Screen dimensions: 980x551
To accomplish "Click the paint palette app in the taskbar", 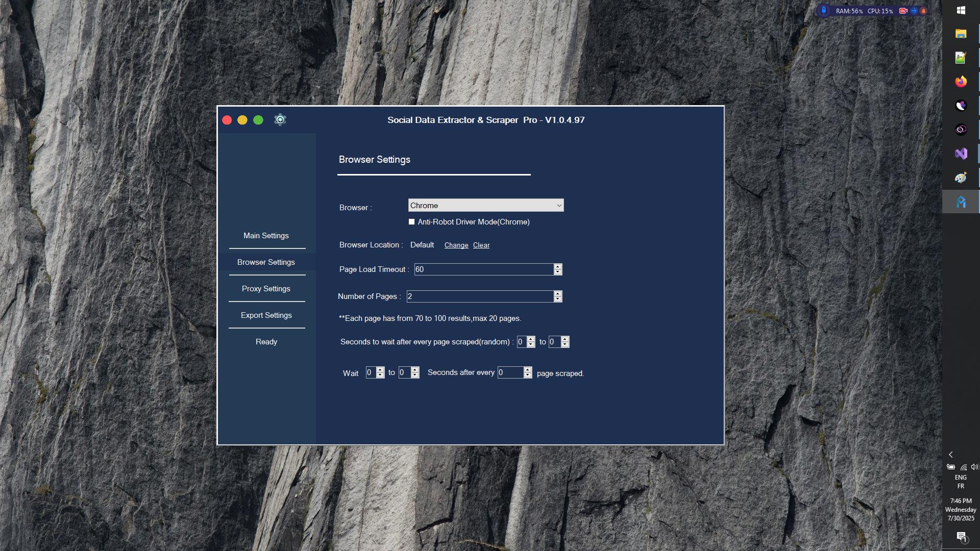I will (x=961, y=177).
